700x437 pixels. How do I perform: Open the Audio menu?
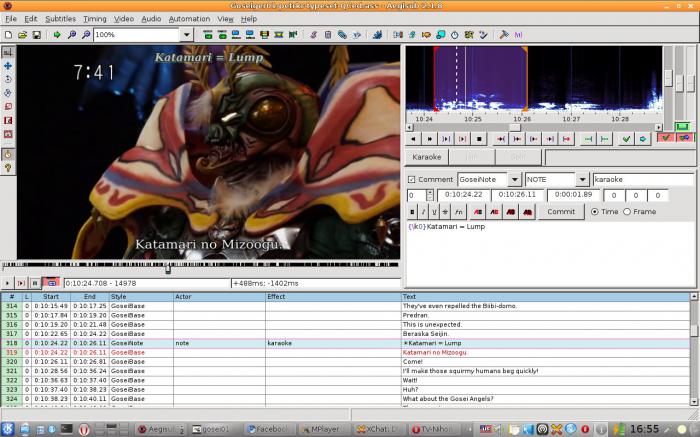(151, 19)
